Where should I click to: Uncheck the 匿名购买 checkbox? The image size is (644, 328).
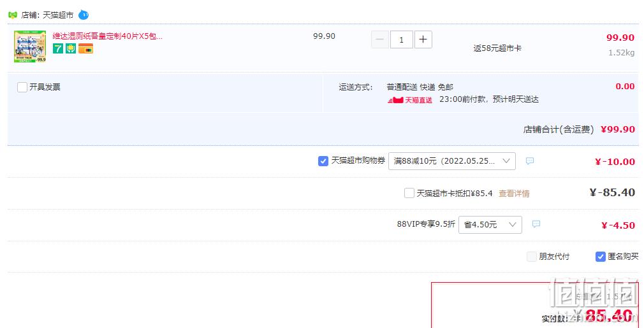(x=601, y=257)
